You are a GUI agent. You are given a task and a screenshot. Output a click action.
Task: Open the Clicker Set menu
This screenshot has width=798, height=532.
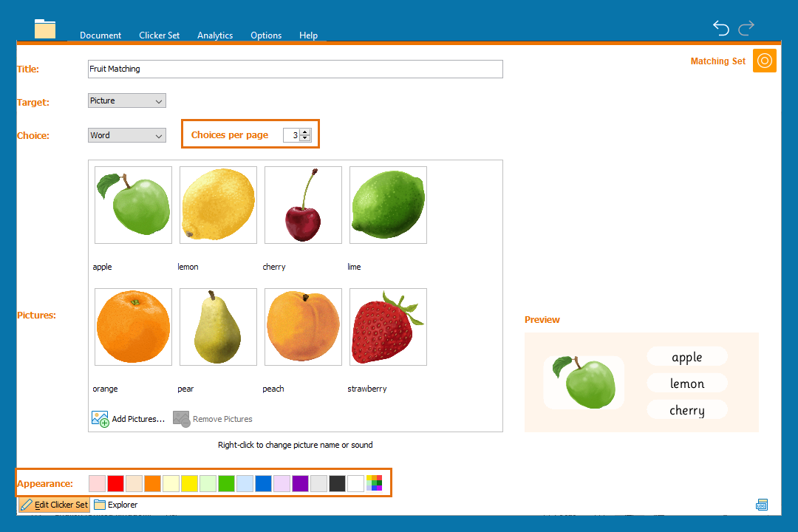pyautogui.click(x=159, y=35)
